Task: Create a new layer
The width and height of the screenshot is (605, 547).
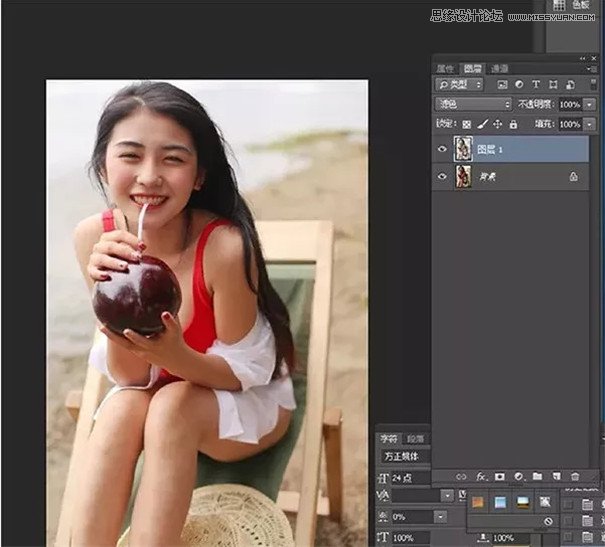Action: click(556, 476)
